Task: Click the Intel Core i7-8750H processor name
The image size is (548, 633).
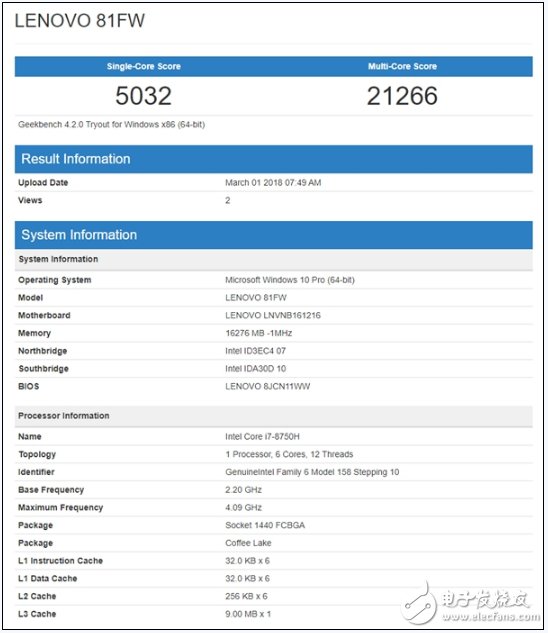Action: [x=262, y=436]
